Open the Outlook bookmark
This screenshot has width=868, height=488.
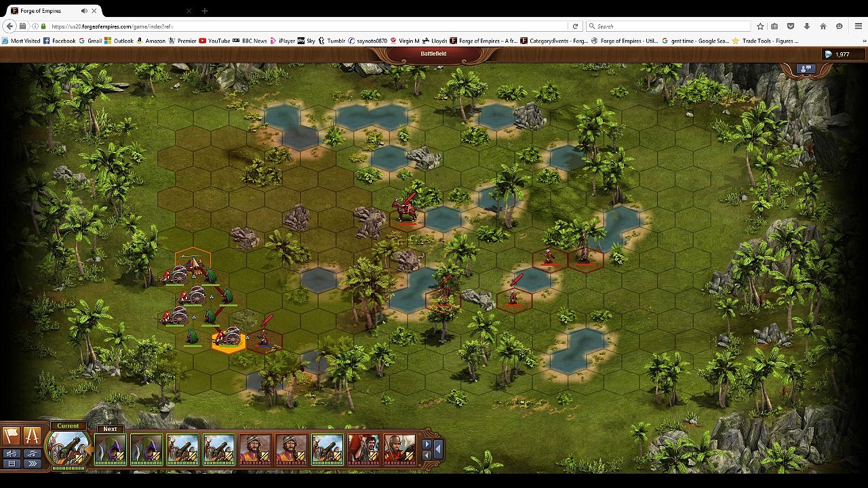[119, 41]
